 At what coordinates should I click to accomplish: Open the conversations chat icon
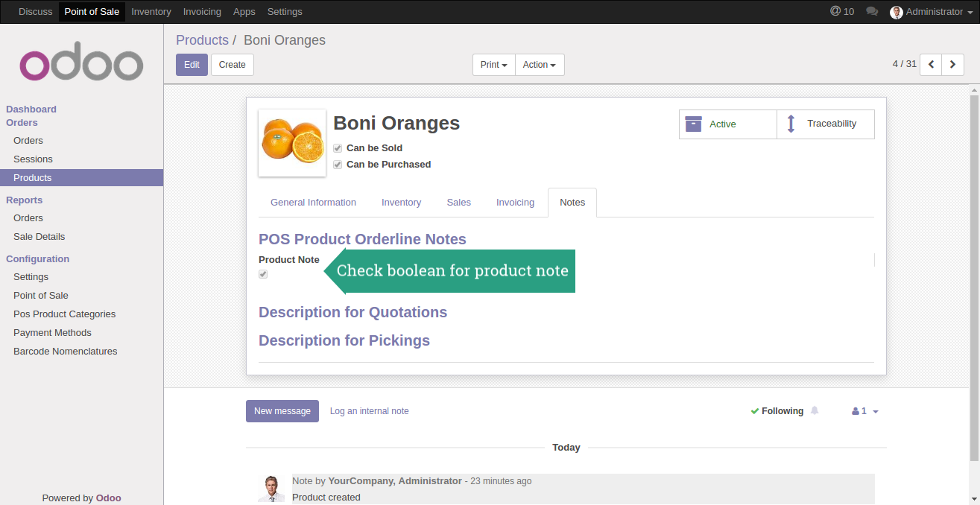coord(872,12)
